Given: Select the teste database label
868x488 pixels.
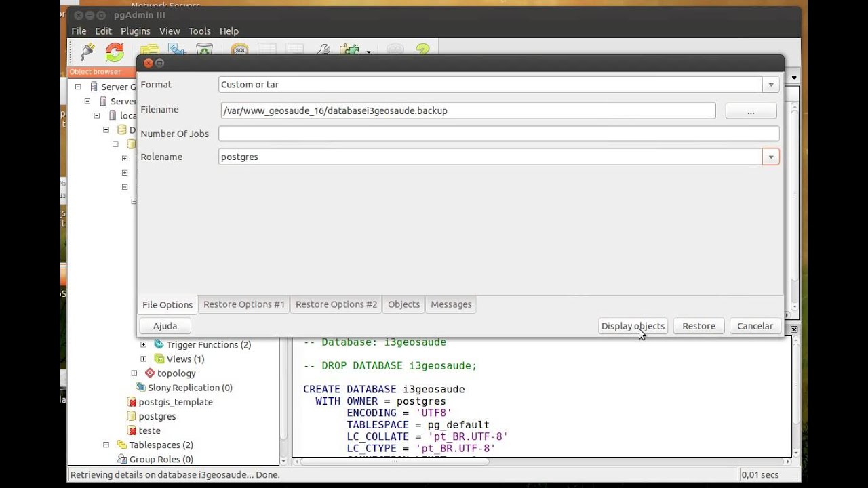Looking at the screenshot, I should click(149, 430).
